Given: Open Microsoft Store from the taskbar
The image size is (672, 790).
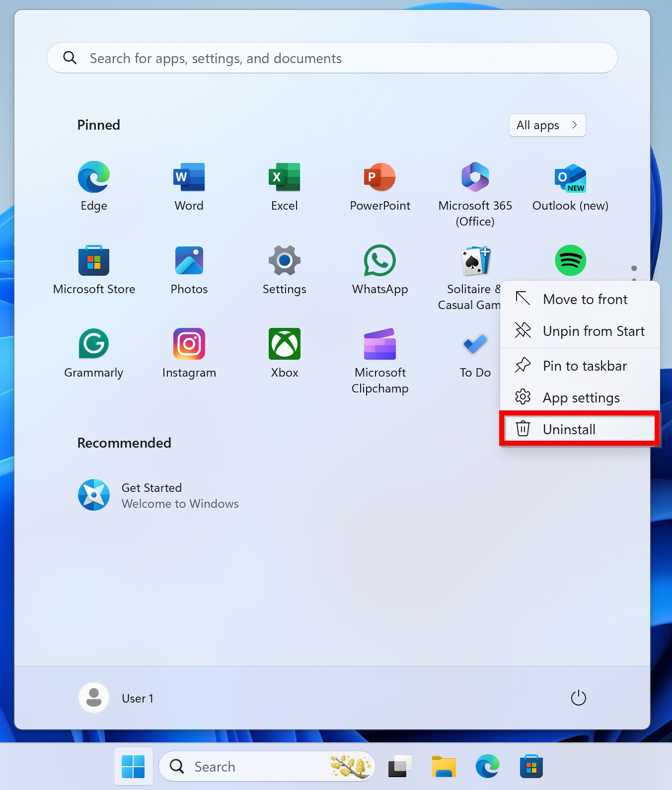Looking at the screenshot, I should coord(531,767).
